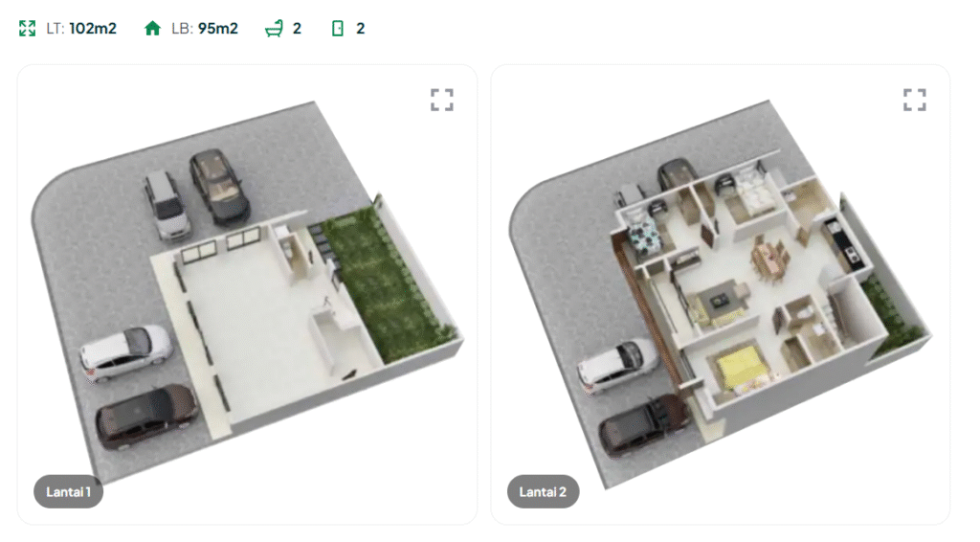Image resolution: width=980 pixels, height=542 pixels.
Task: Click the LT 102m2 land size text
Action: pyautogui.click(x=81, y=28)
